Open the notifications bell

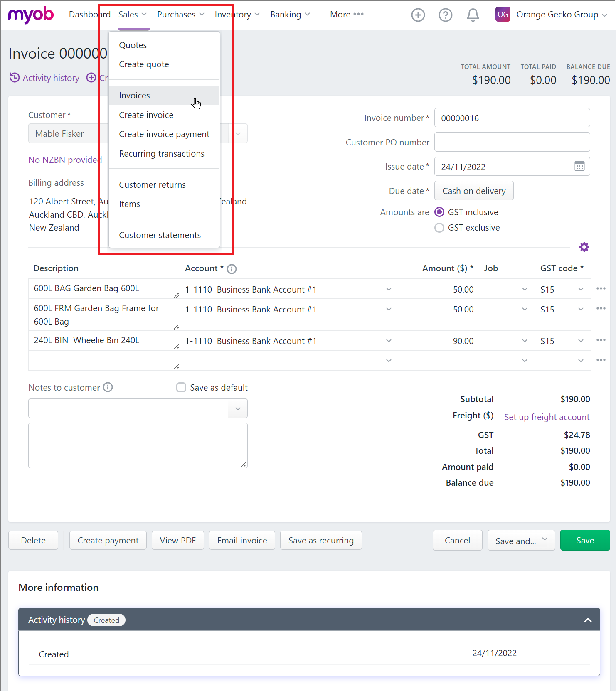pyautogui.click(x=473, y=15)
